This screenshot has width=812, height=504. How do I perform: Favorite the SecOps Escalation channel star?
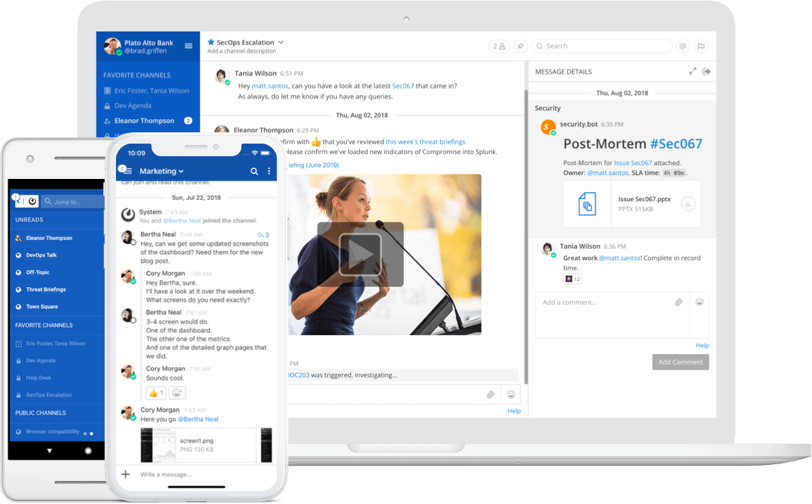(211, 42)
